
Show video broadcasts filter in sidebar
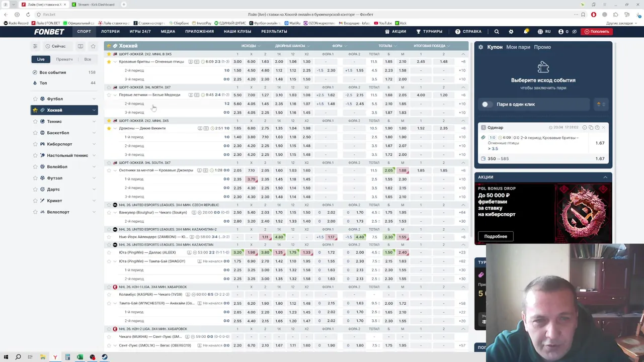(x=80, y=46)
